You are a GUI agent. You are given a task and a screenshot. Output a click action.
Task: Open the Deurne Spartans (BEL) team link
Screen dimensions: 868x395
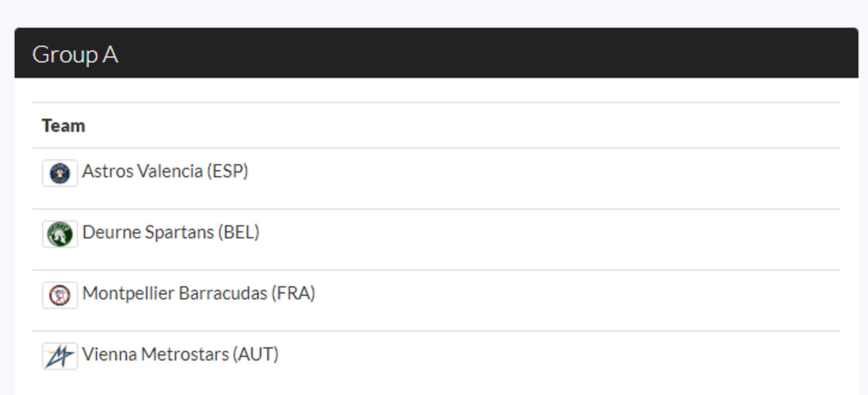(x=171, y=232)
